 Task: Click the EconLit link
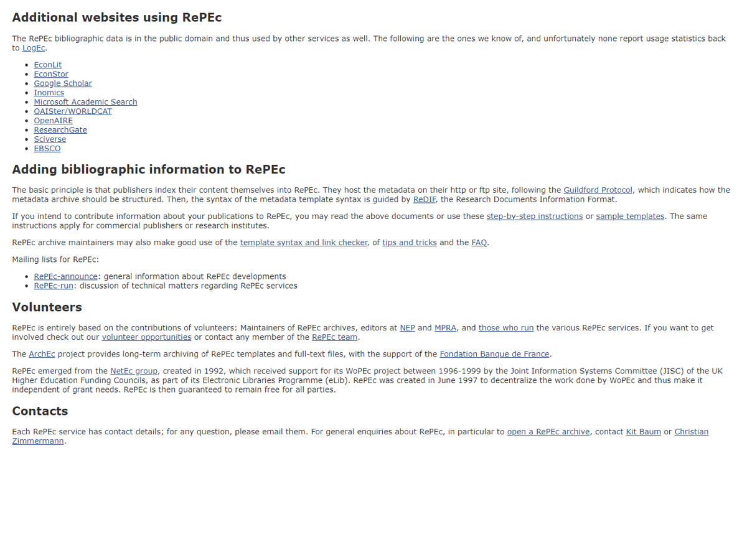(x=47, y=65)
